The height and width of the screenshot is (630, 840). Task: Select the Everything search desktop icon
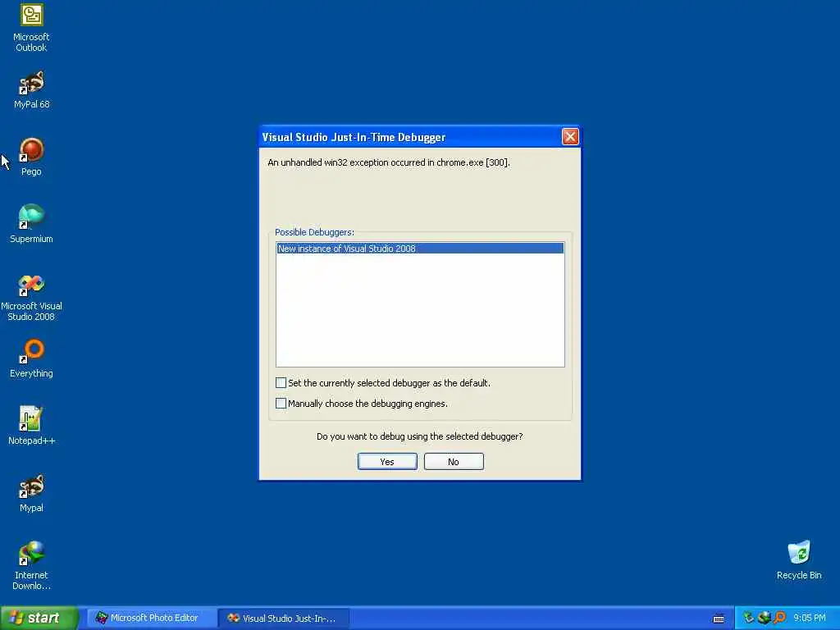point(31,358)
